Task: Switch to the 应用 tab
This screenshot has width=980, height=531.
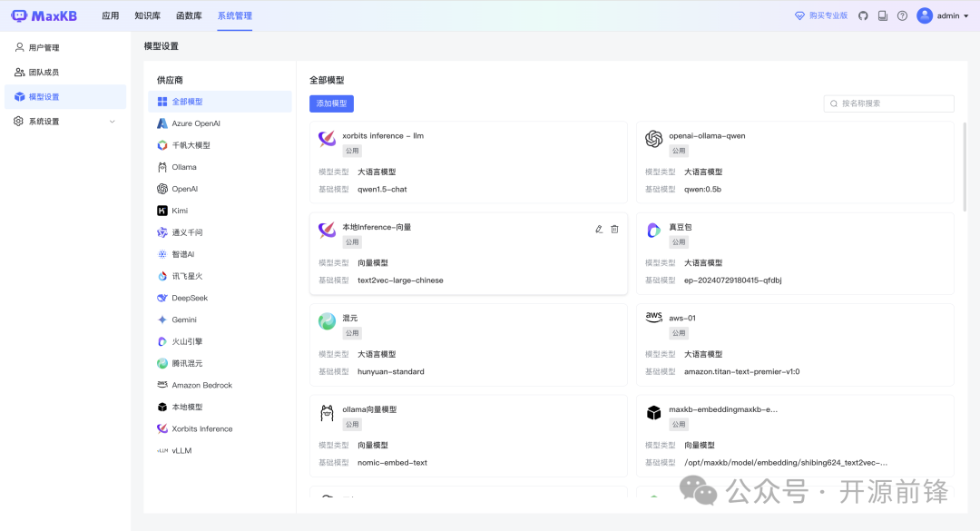Action: 110,15
